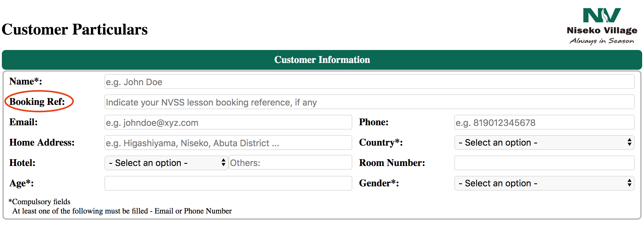Open the Country dropdown
Image resolution: width=644 pixels, height=232 pixels.
(544, 143)
